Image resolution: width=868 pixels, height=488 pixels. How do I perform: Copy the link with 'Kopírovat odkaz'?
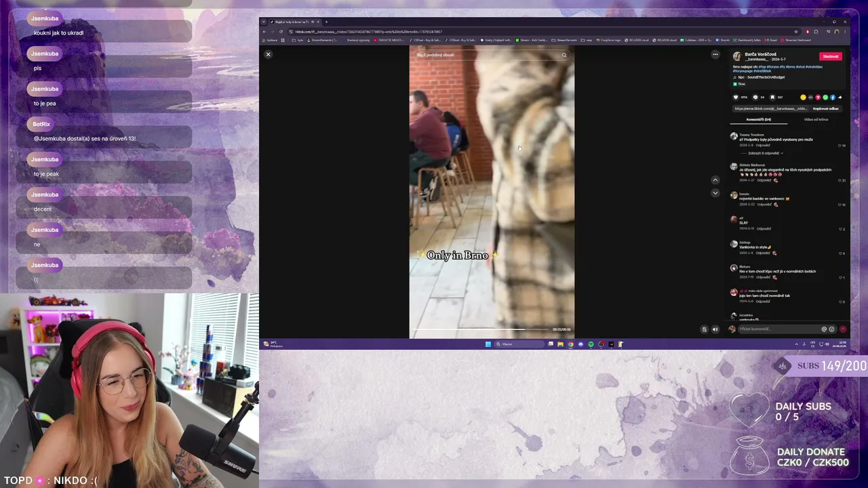pyautogui.click(x=826, y=108)
